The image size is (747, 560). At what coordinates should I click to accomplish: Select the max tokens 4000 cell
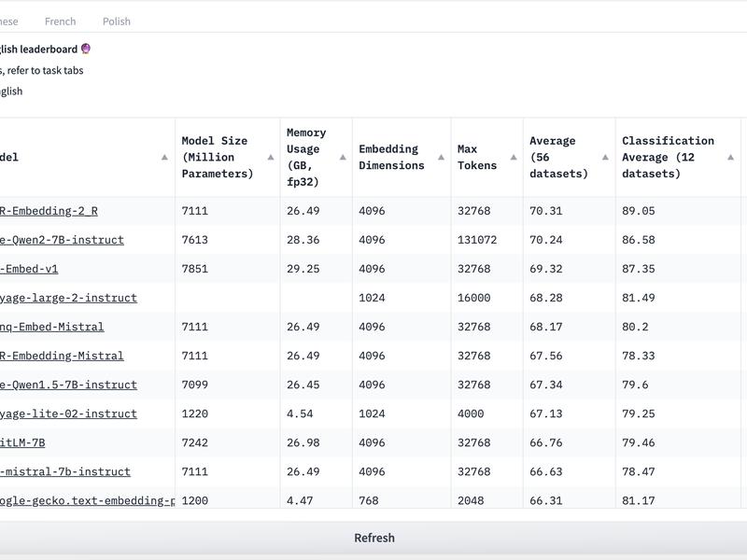click(x=486, y=413)
